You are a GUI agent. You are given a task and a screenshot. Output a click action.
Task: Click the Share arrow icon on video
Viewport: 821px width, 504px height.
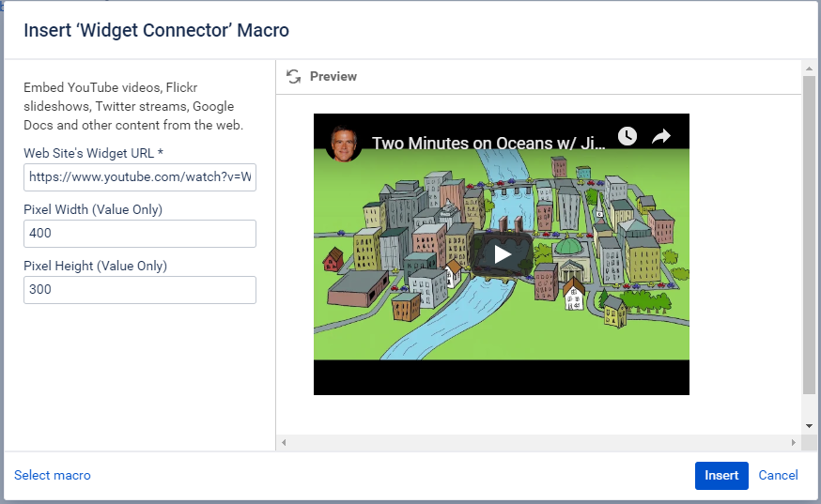(660, 137)
